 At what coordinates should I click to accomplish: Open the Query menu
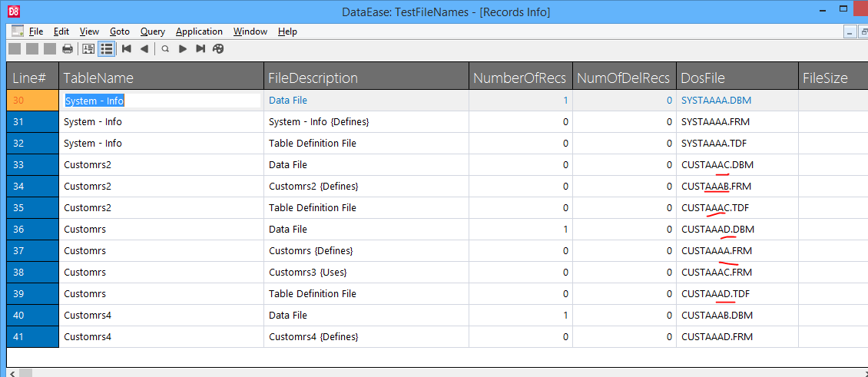pyautogui.click(x=152, y=31)
